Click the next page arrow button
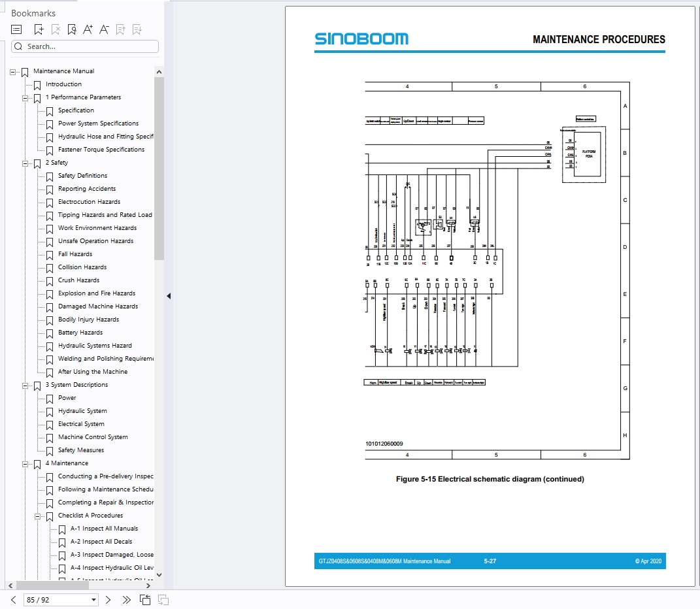Image resolution: width=700 pixels, height=609 pixels. pos(108,599)
